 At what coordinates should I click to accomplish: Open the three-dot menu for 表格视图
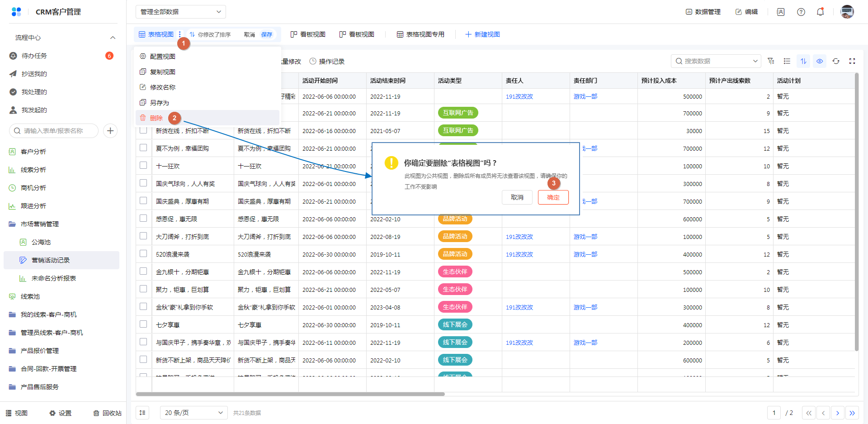180,34
